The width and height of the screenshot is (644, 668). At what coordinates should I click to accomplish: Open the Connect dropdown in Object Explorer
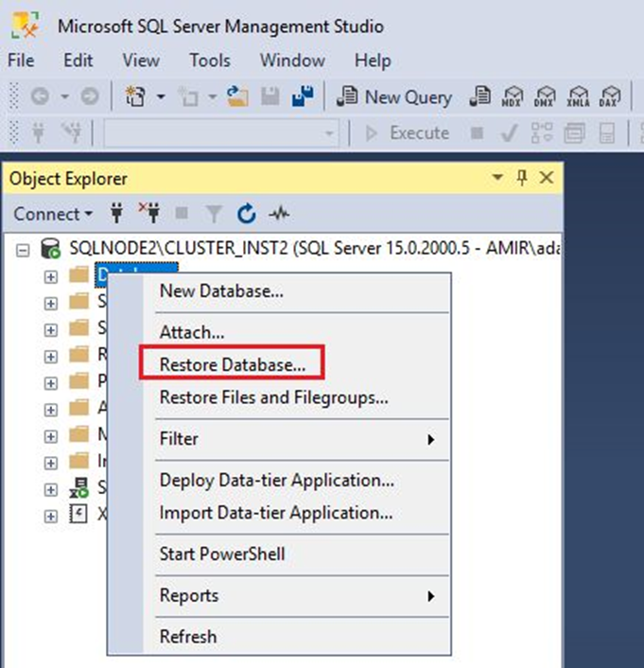pos(53,214)
